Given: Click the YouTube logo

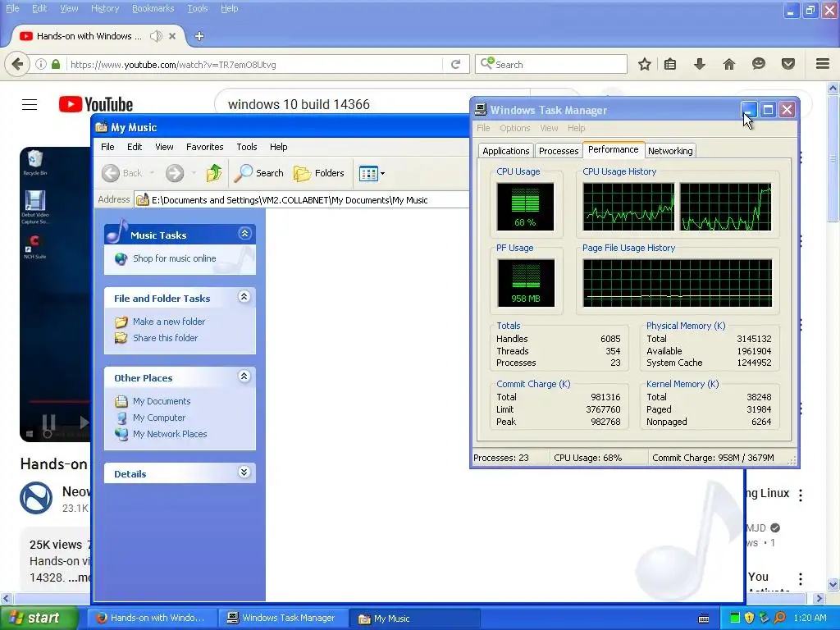Looking at the screenshot, I should (x=96, y=104).
